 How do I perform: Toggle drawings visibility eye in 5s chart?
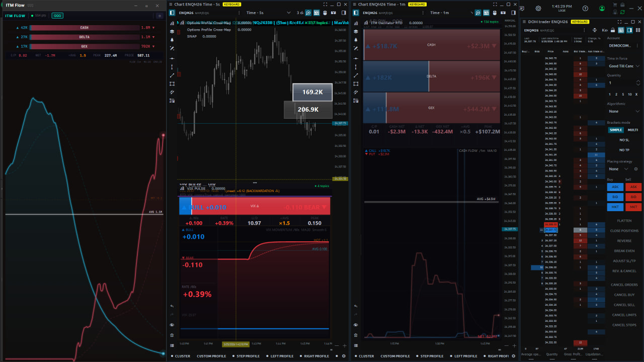172,325
